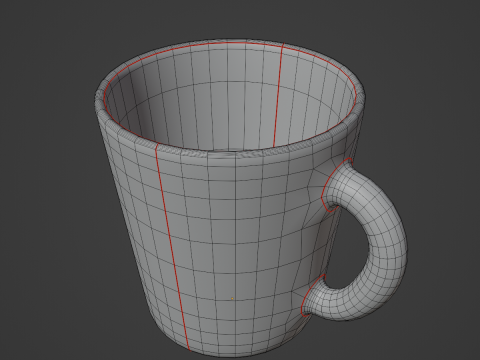Click the red vertical seam inside the cup
The width and height of the screenshot is (480, 360).
(x=278, y=95)
